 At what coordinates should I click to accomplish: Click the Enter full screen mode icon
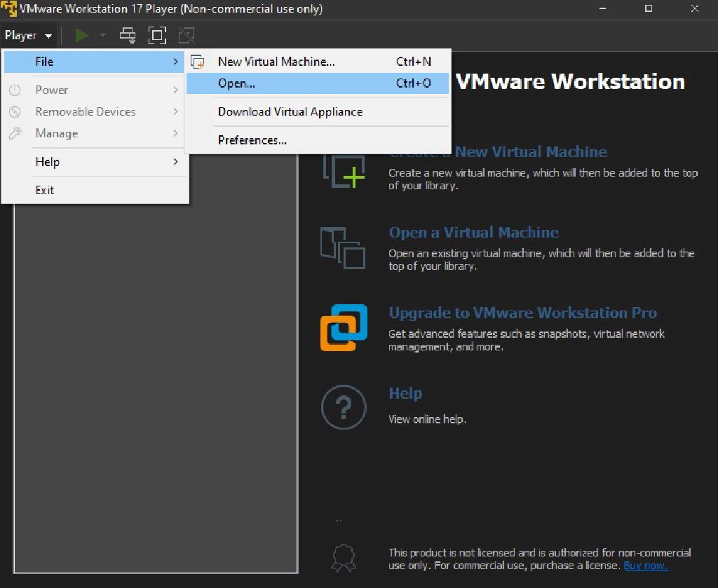coord(157,35)
